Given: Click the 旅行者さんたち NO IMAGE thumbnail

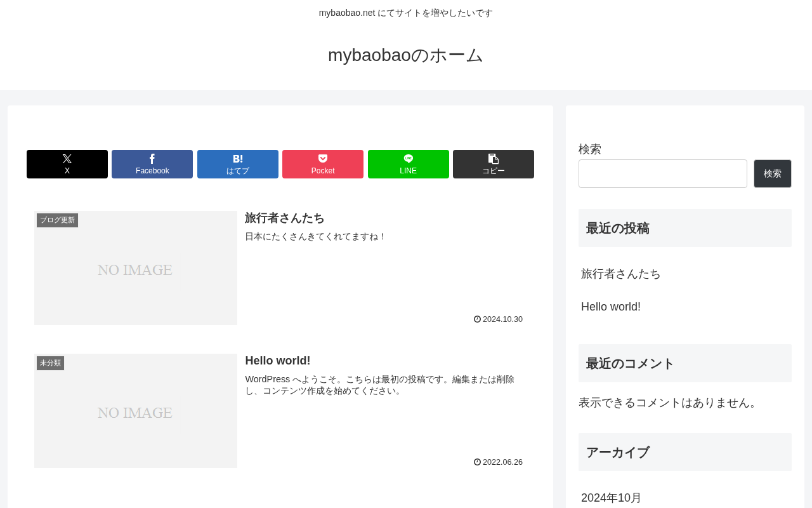Looking at the screenshot, I should (x=136, y=268).
